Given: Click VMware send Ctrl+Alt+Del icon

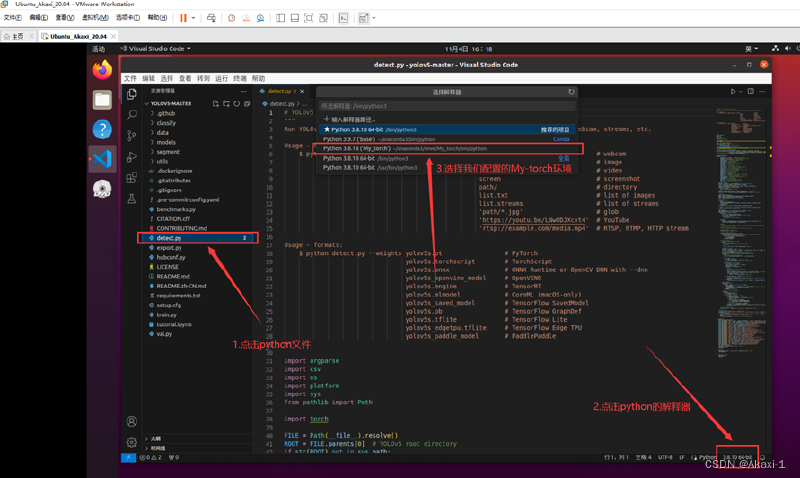Looking at the screenshot, I should [x=211, y=18].
